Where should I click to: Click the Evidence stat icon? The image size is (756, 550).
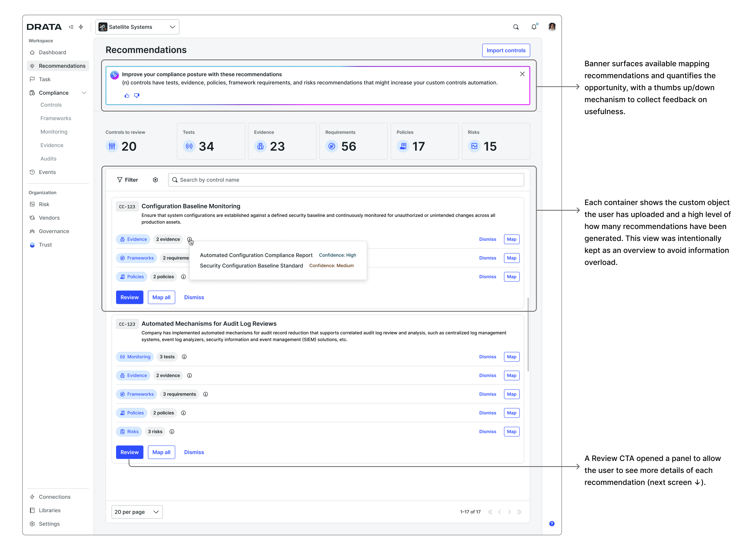[x=261, y=146]
